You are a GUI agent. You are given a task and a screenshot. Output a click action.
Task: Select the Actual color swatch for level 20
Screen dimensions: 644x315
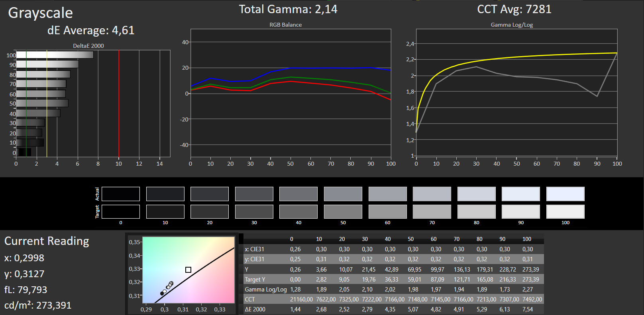click(210, 194)
